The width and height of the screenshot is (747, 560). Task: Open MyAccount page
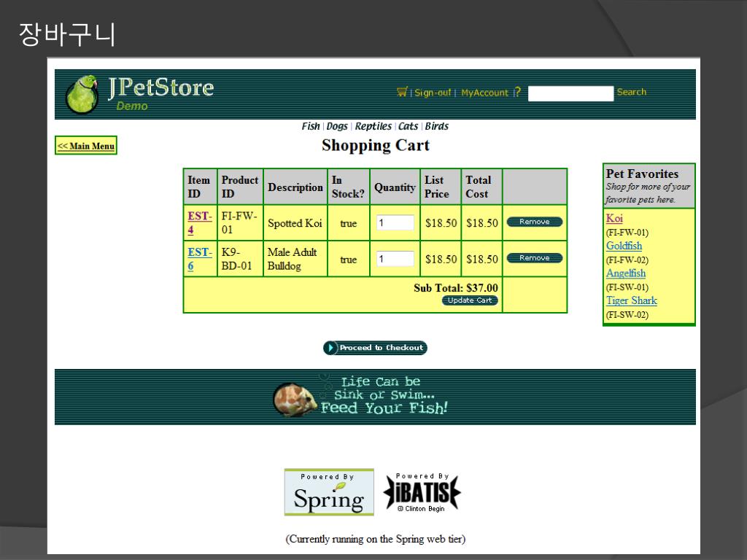click(x=484, y=93)
